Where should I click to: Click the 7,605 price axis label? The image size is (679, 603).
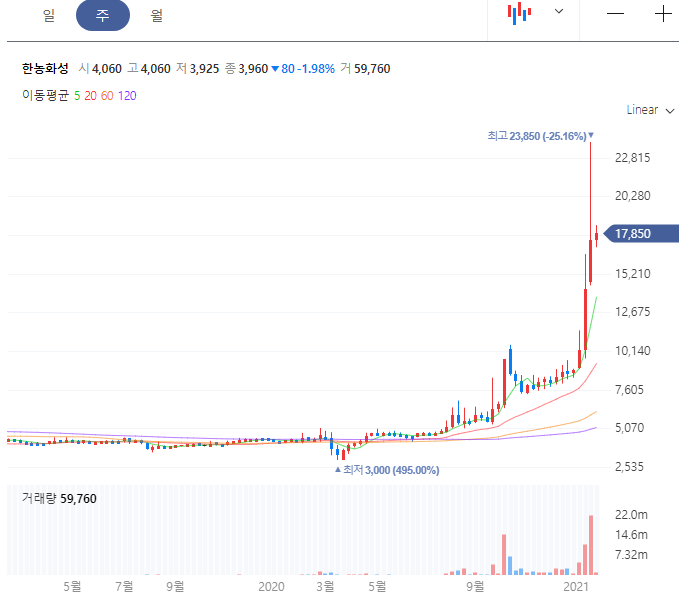point(629,389)
